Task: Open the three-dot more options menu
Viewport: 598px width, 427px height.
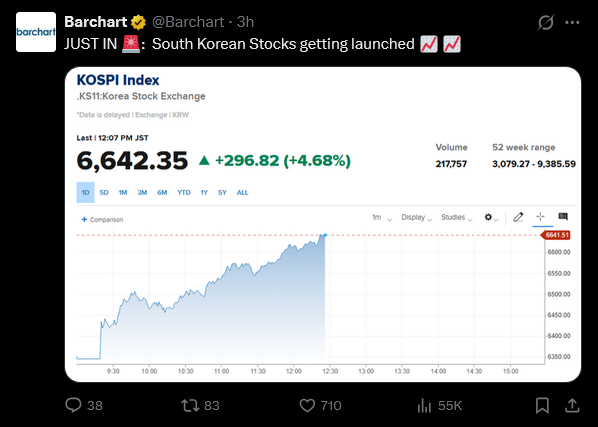Action: [x=572, y=22]
